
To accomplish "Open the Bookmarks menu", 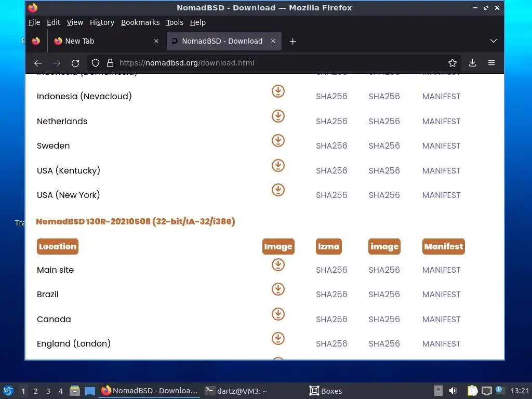I will coord(140,22).
